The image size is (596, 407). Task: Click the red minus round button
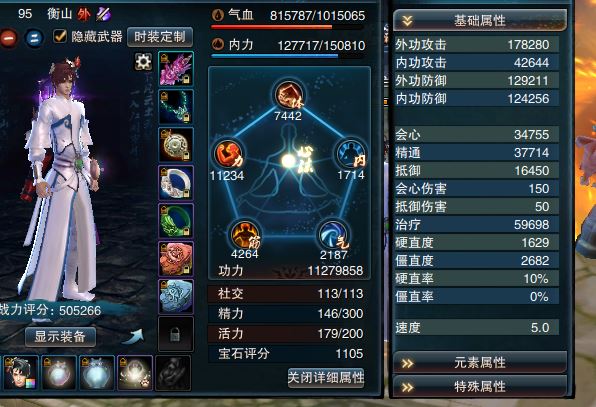tap(8, 38)
